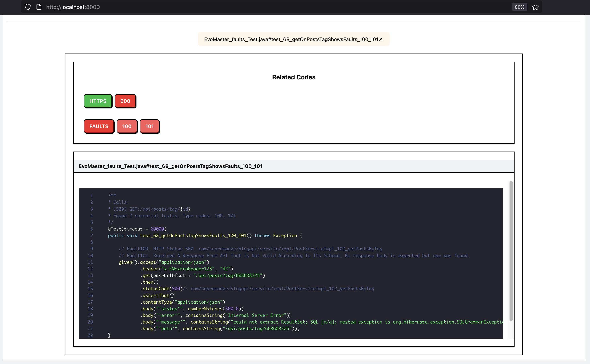Click the given().accept("application/json") line
This screenshot has height=364, width=590.
pos(164,262)
